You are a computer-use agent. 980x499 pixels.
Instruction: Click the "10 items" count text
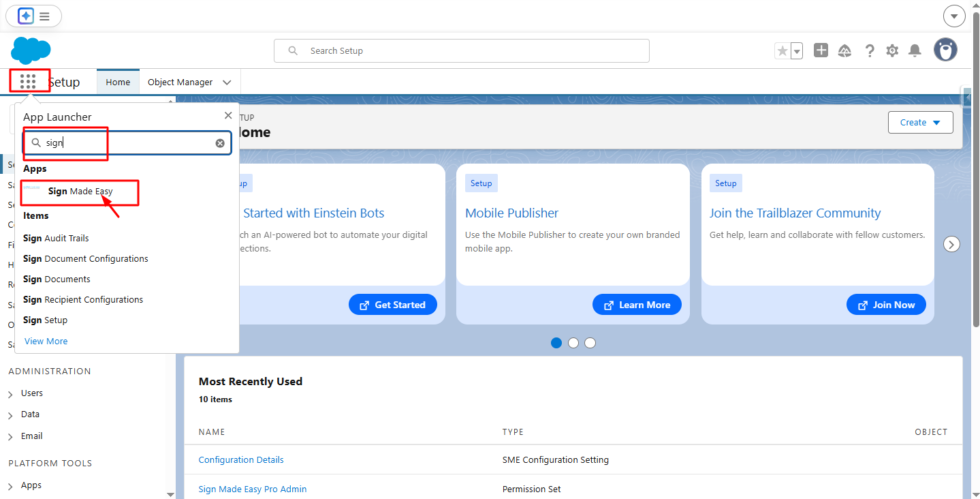click(x=215, y=399)
